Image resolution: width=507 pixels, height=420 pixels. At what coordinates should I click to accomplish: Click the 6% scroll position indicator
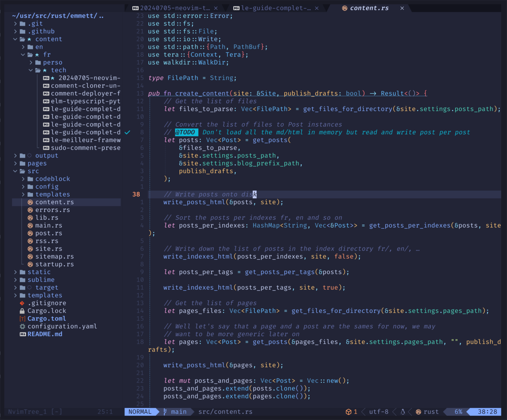click(x=458, y=412)
